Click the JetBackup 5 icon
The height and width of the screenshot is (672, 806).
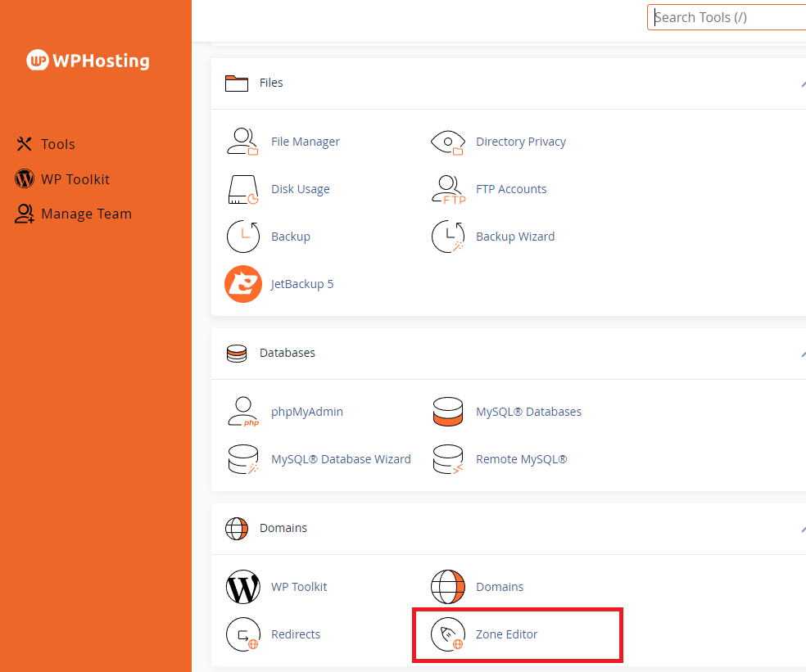tap(242, 284)
